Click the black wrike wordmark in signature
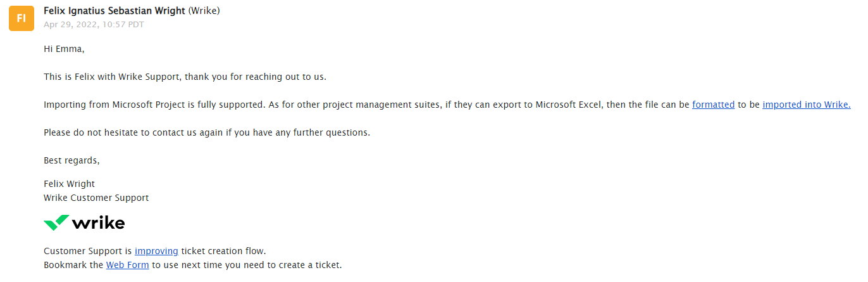Image resolution: width=868 pixels, height=282 pixels. (99, 223)
